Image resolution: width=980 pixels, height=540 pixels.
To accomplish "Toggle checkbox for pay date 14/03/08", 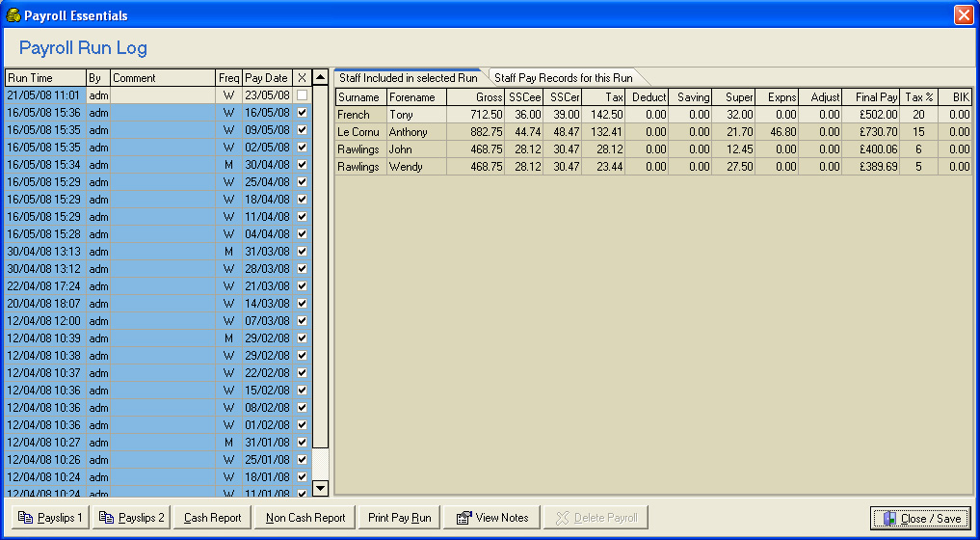I will [303, 303].
